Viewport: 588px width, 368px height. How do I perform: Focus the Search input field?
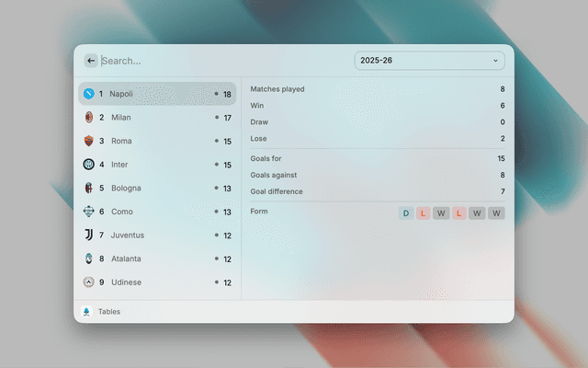[x=220, y=61]
